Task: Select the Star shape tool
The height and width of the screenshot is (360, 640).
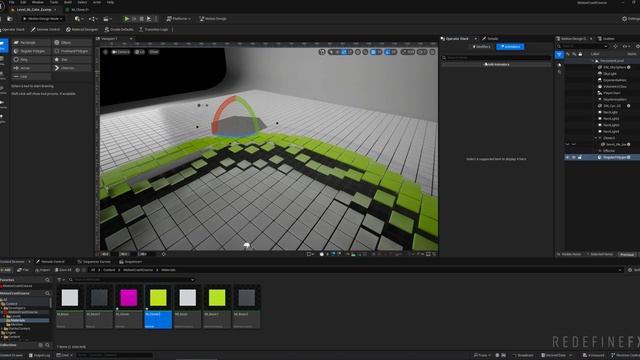Action: [x=72, y=60]
